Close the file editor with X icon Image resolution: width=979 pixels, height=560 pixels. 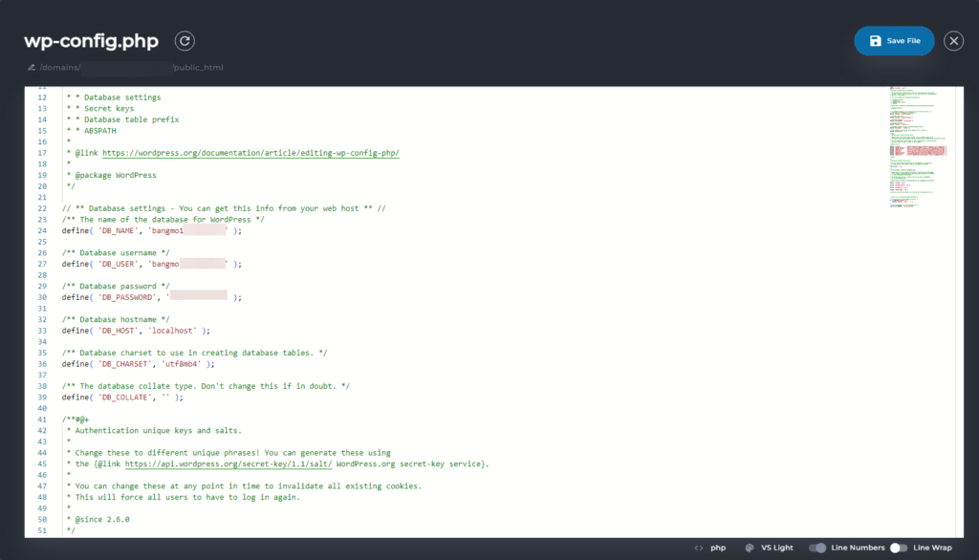953,41
